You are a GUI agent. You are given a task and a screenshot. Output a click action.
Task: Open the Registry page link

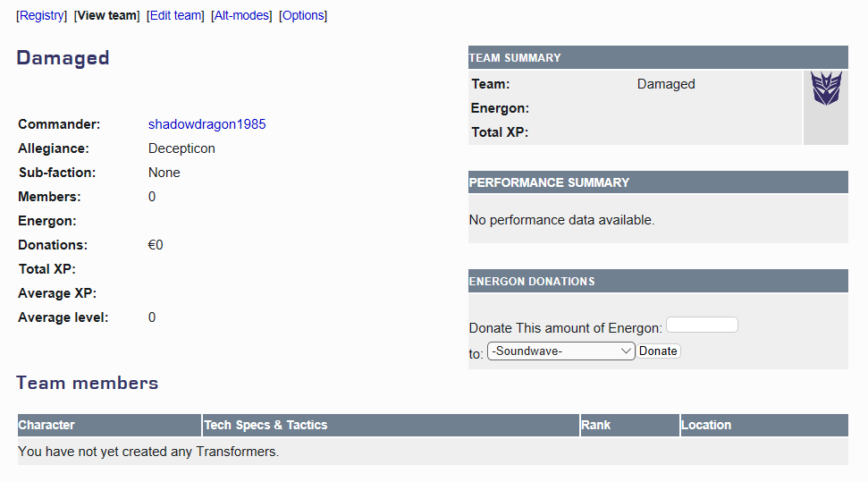(x=42, y=15)
